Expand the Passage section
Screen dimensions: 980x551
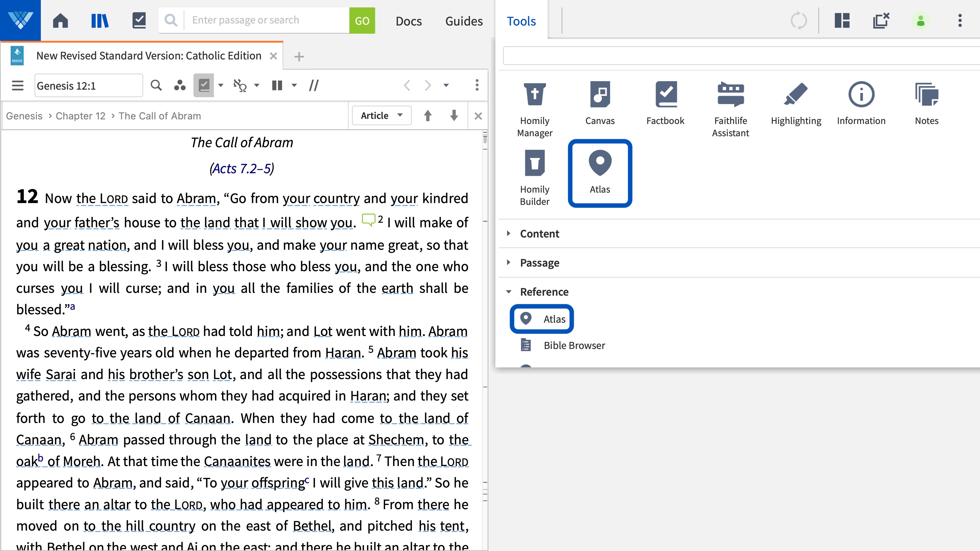click(540, 262)
